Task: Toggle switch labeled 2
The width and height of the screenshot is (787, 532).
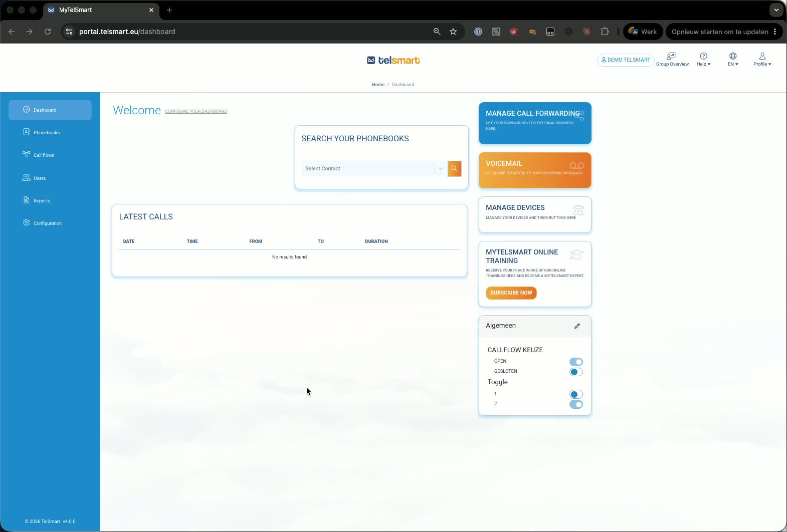Action: point(576,404)
